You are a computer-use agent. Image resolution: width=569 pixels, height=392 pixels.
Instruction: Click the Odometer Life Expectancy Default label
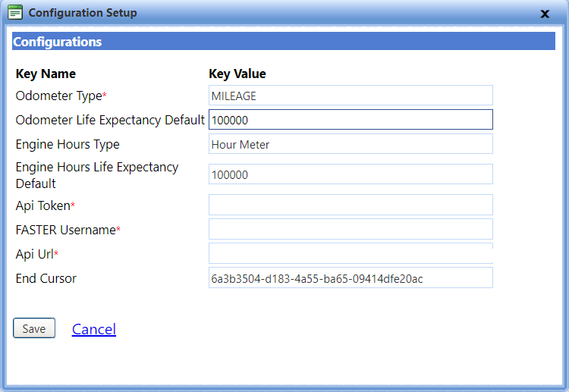[x=110, y=120]
